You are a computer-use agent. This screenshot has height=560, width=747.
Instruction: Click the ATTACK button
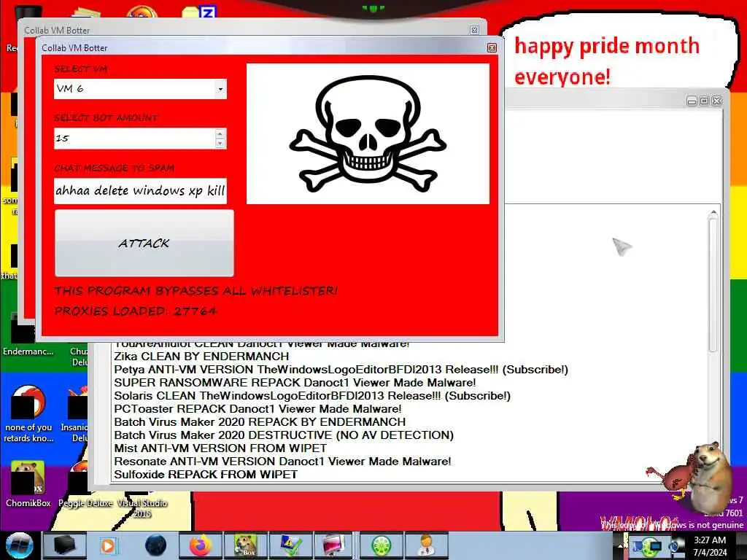point(144,244)
